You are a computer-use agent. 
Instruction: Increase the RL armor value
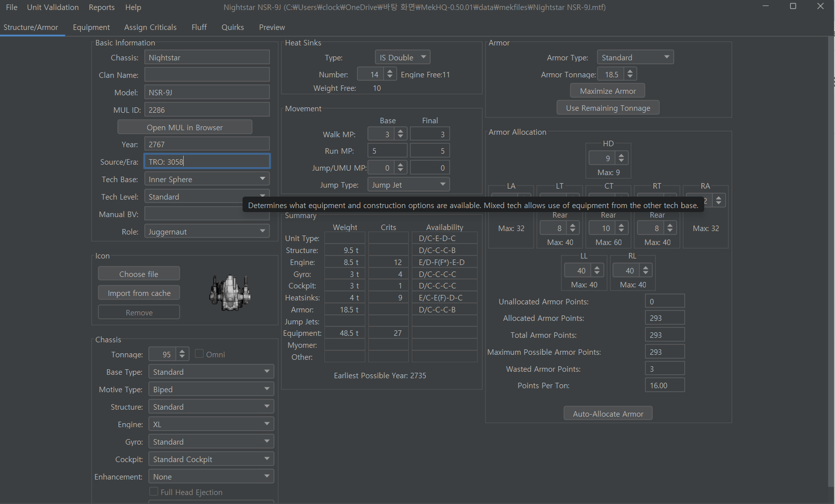click(x=646, y=267)
